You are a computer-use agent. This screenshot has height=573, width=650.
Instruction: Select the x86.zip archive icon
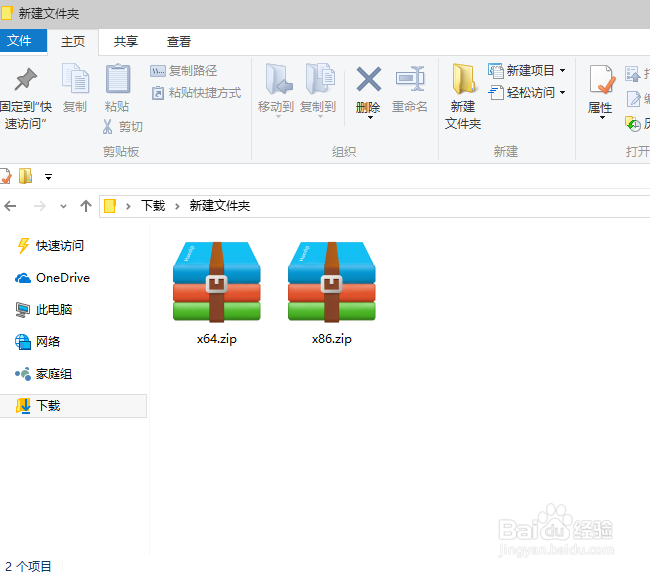pos(332,282)
